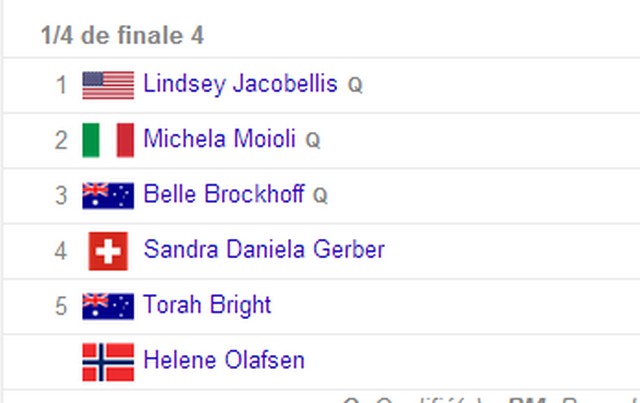
Task: Open Sandra Daniela Gerber athlete link
Action: coord(264,249)
